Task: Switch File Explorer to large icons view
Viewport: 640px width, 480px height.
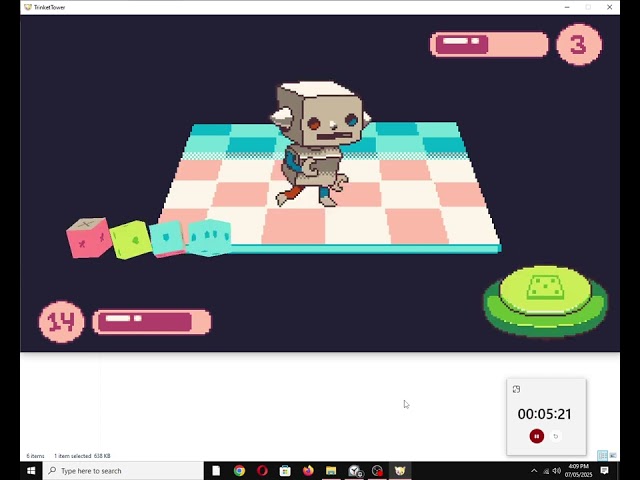Action: 613,455
